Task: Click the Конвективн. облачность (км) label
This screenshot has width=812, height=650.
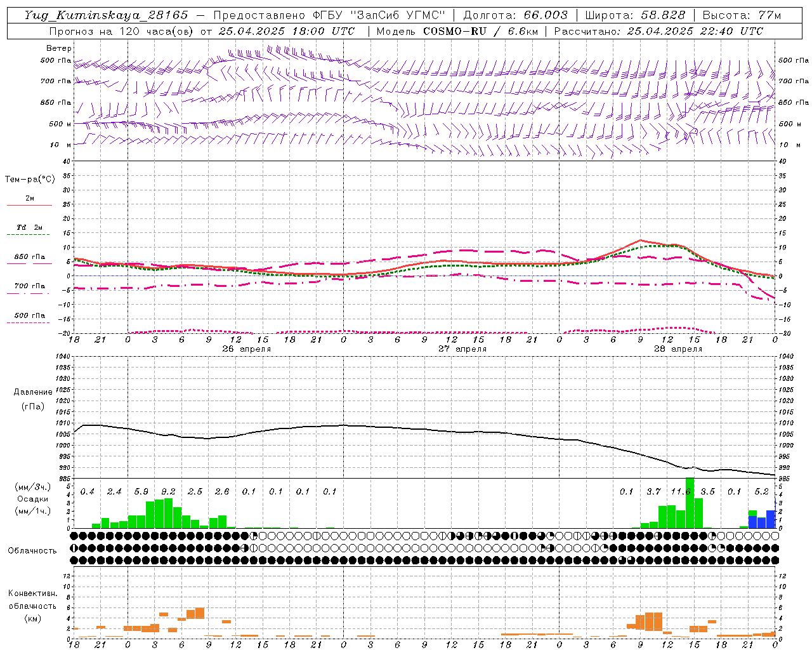Action: pyautogui.click(x=32, y=606)
